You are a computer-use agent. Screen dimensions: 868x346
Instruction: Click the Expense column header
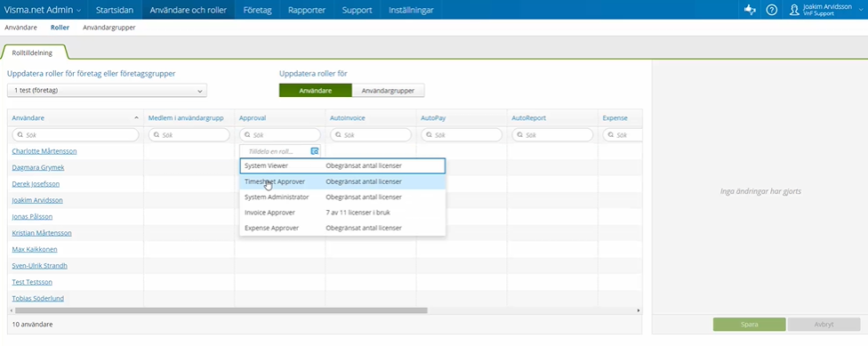[615, 118]
